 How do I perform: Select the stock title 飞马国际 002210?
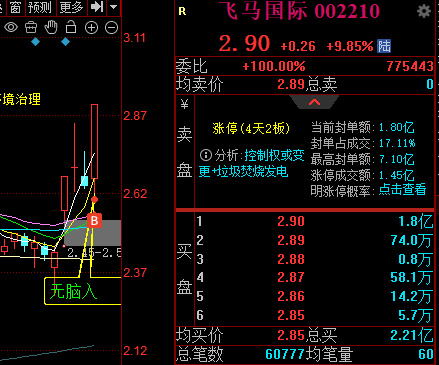[299, 10]
